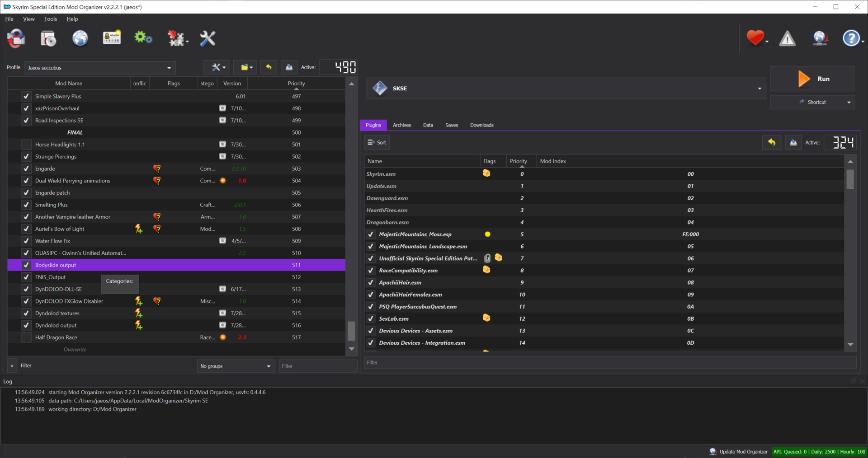Screen dimensions: 868x458
Task: Switch to the Downloads tab
Action: pos(482,125)
